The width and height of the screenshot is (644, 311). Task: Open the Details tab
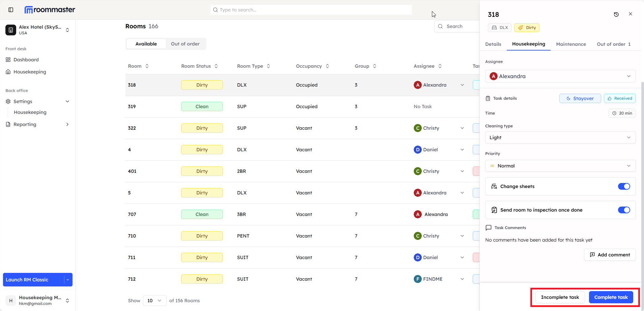[493, 44]
